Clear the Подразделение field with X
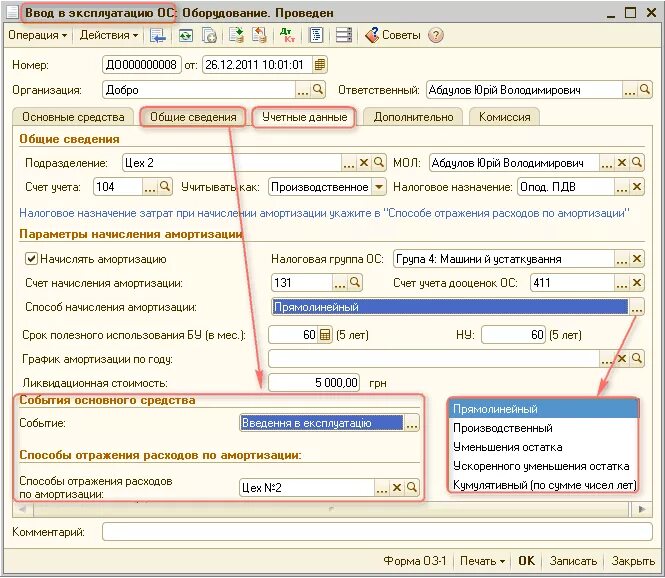The image size is (665, 578). coord(364,163)
